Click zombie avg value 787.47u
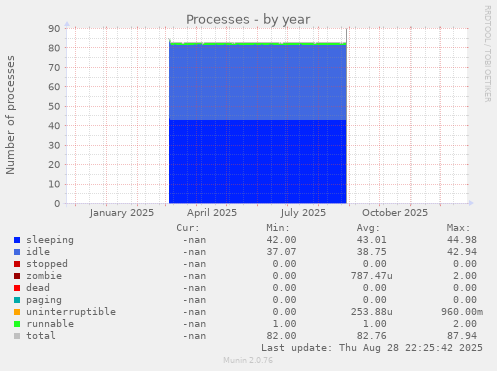This screenshot has height=371, width=497. pyautogui.click(x=372, y=276)
